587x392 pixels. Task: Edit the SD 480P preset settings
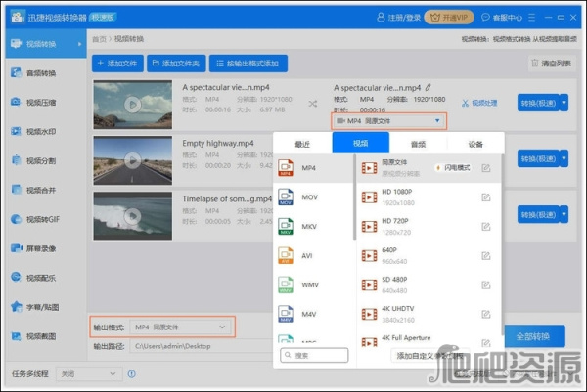click(486, 285)
